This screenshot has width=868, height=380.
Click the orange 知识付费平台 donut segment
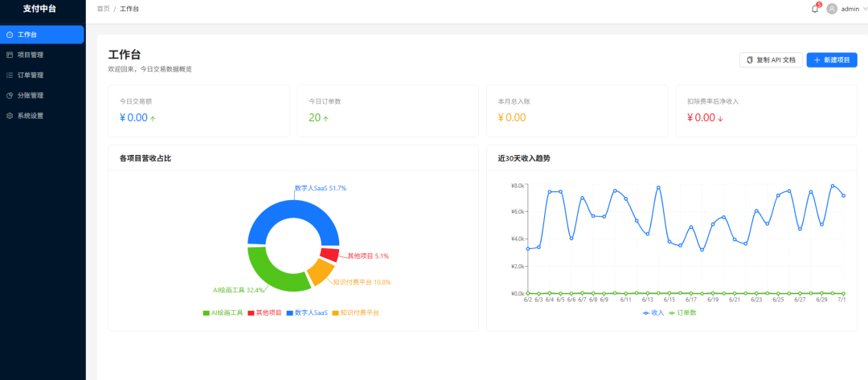pos(319,272)
